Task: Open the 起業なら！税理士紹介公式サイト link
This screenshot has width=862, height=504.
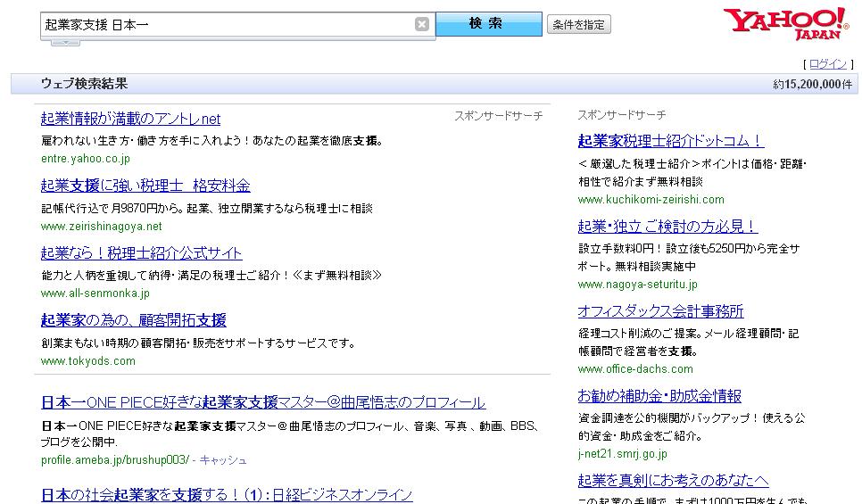Action: [x=141, y=252]
